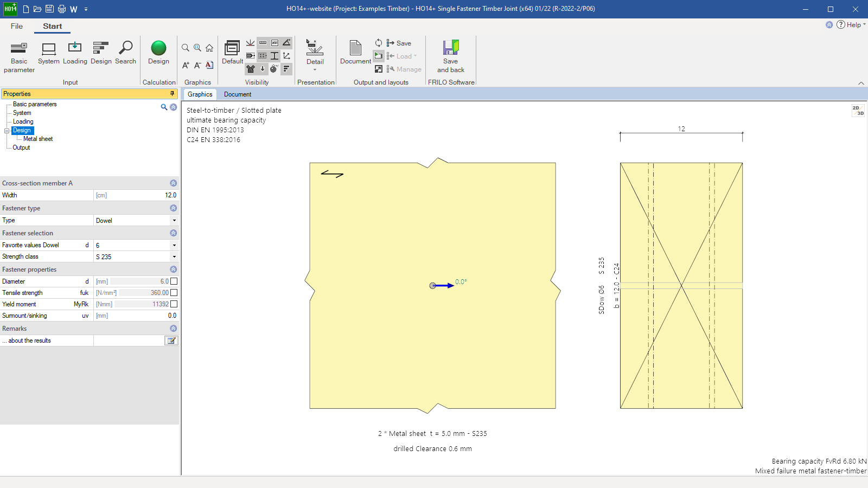Click the W Word export icon
868x488 pixels.
pyautogui.click(x=74, y=9)
